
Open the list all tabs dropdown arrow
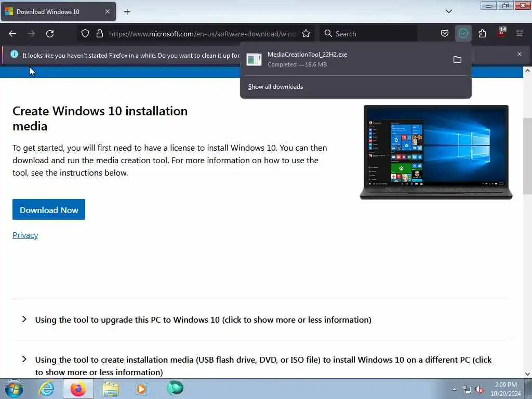coord(449,11)
